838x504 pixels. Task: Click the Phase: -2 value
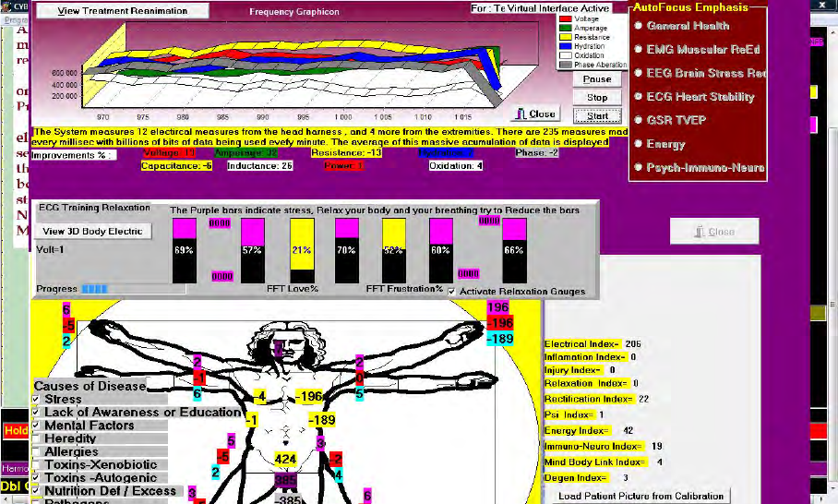pyautogui.click(x=537, y=153)
